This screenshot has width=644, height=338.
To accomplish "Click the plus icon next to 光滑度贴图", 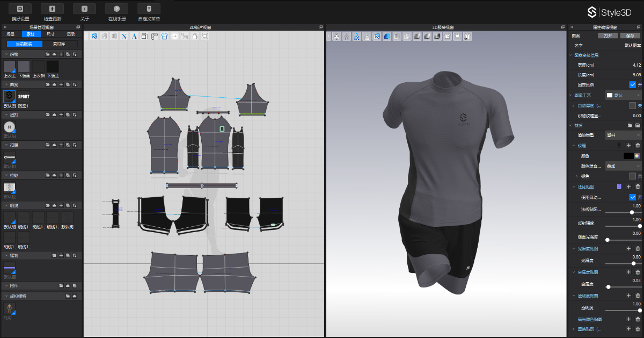I will 628,249.
